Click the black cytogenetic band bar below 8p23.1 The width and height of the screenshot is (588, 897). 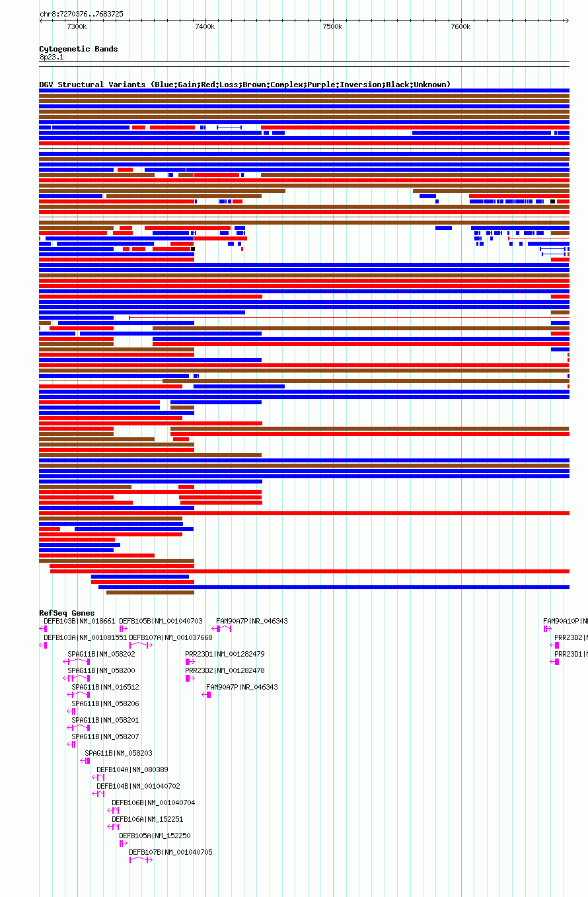[x=304, y=64]
